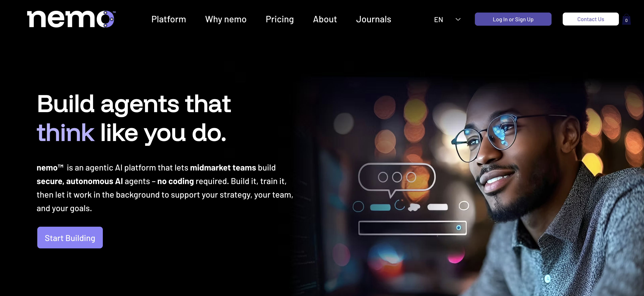Screen dimensions: 644x296
Task: Click the loading spinner in hero graphic
Action: point(400,205)
